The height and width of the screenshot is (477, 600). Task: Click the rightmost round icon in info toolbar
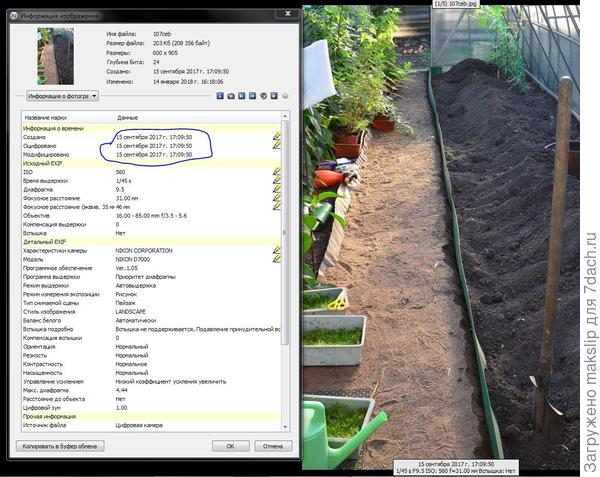point(284,96)
